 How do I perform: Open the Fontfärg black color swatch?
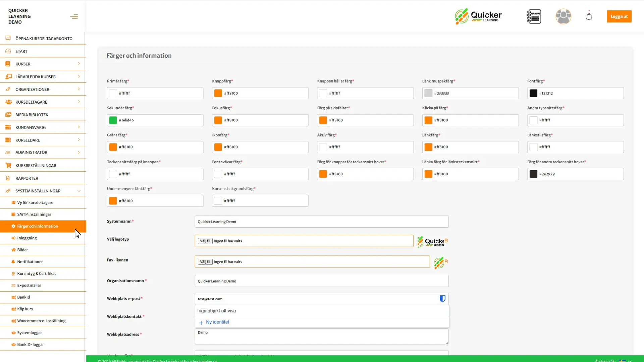tap(533, 93)
